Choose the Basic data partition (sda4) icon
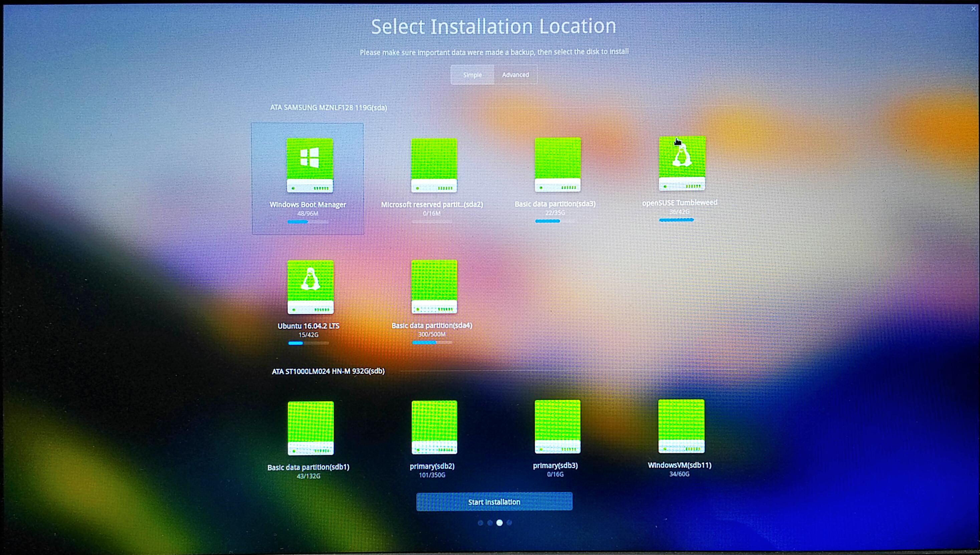This screenshot has width=980, height=555. pos(434,287)
